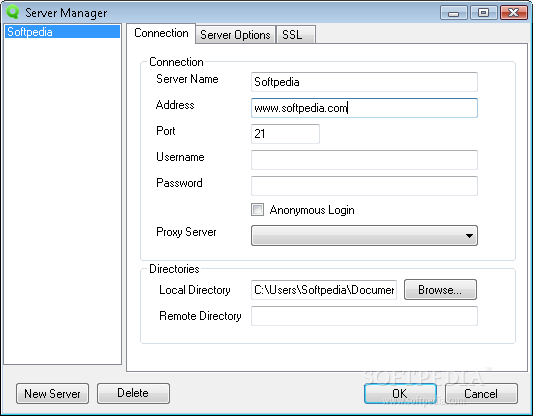Enable the Anonymous Login checkbox
Screen dimensions: 533x416
point(257,210)
